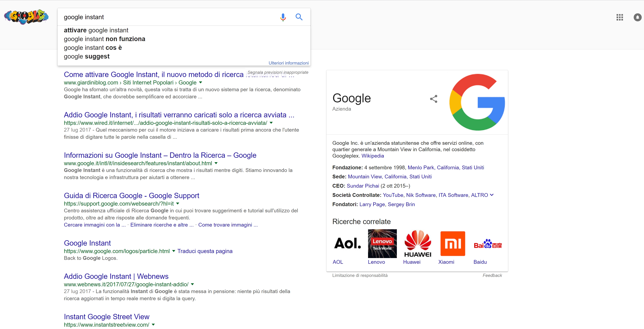
Task: Click 'Limitazione di responsabilità' link
Action: pos(360,275)
